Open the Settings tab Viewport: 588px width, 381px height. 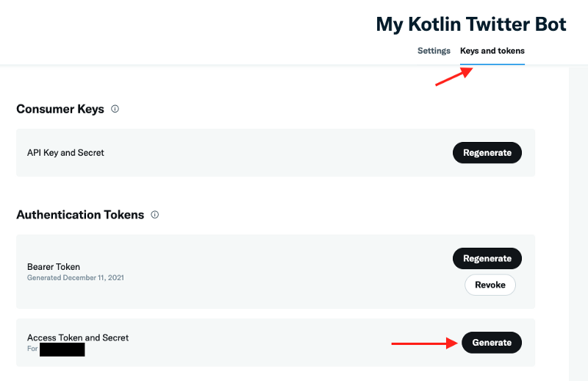434,51
